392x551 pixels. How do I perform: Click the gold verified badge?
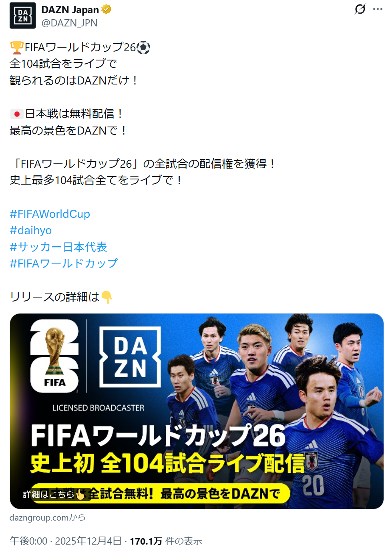click(x=106, y=9)
